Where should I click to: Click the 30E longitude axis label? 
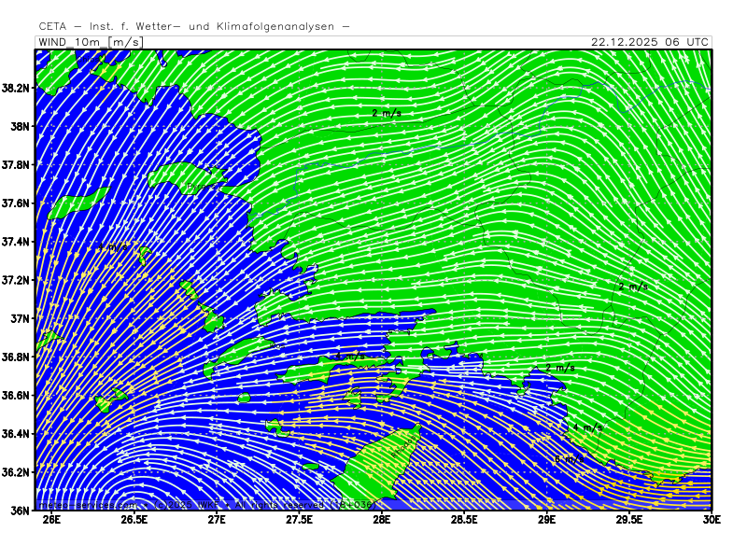point(712,520)
